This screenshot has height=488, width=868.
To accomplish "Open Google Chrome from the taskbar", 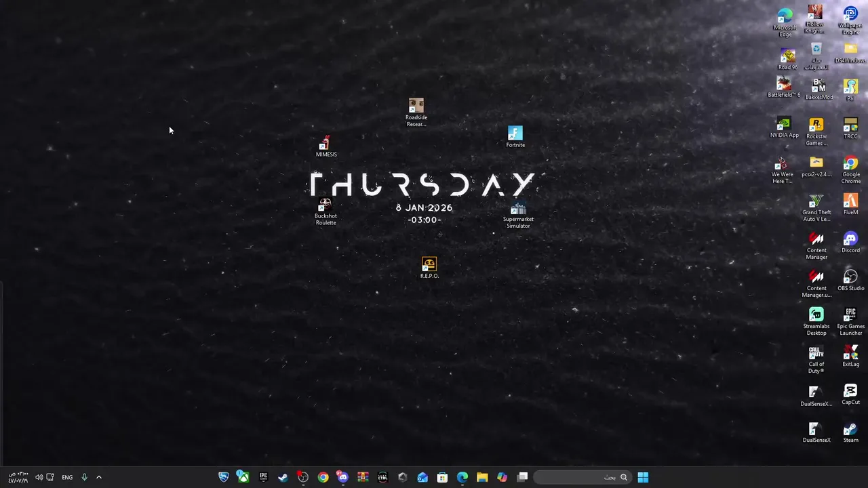I will tap(323, 477).
